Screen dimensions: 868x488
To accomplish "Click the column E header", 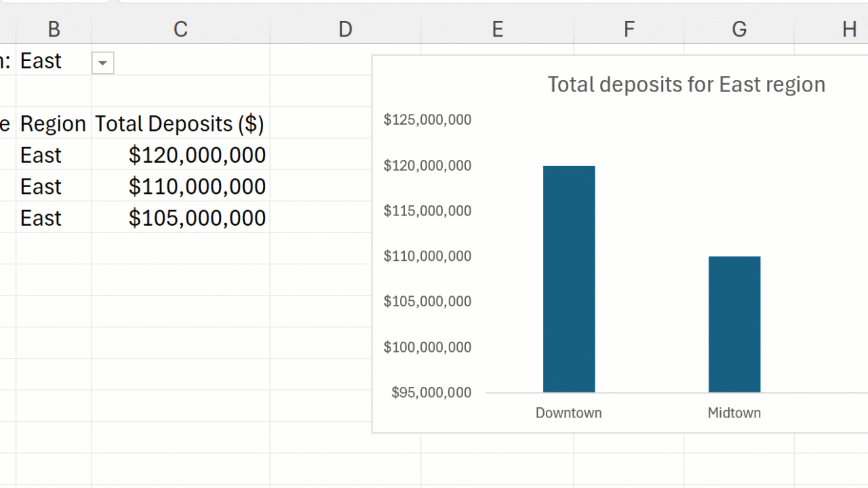I will tap(497, 29).
